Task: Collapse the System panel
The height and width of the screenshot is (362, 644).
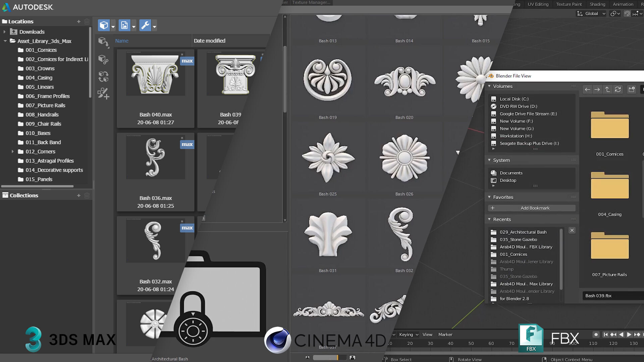Action: click(489, 160)
